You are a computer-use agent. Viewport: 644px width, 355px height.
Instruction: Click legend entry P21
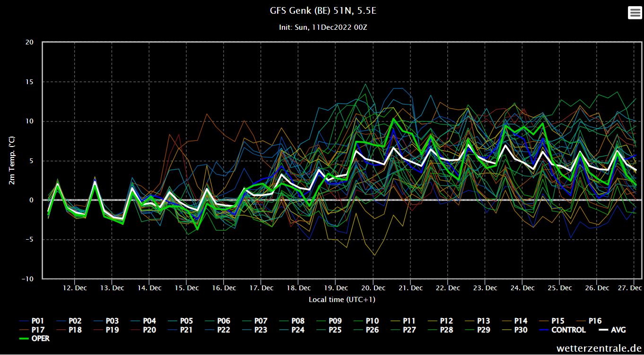tap(181, 330)
